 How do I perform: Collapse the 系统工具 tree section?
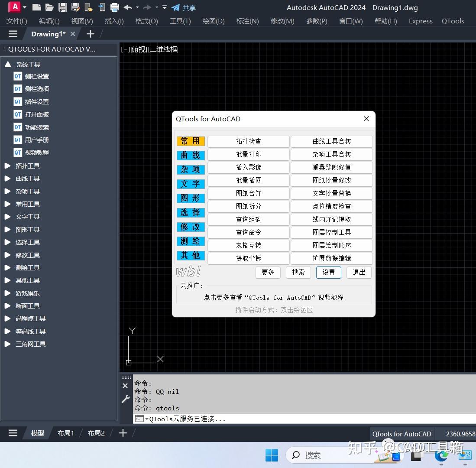pyautogui.click(x=7, y=64)
